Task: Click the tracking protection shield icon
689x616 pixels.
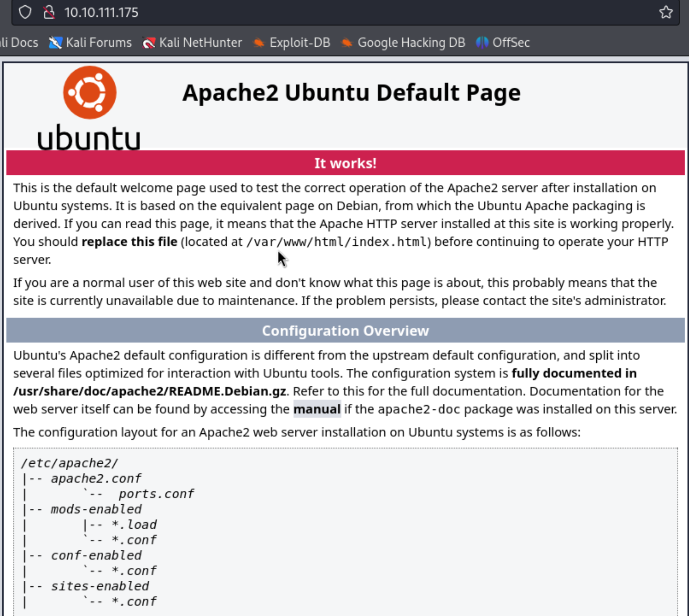Action: pyautogui.click(x=25, y=12)
